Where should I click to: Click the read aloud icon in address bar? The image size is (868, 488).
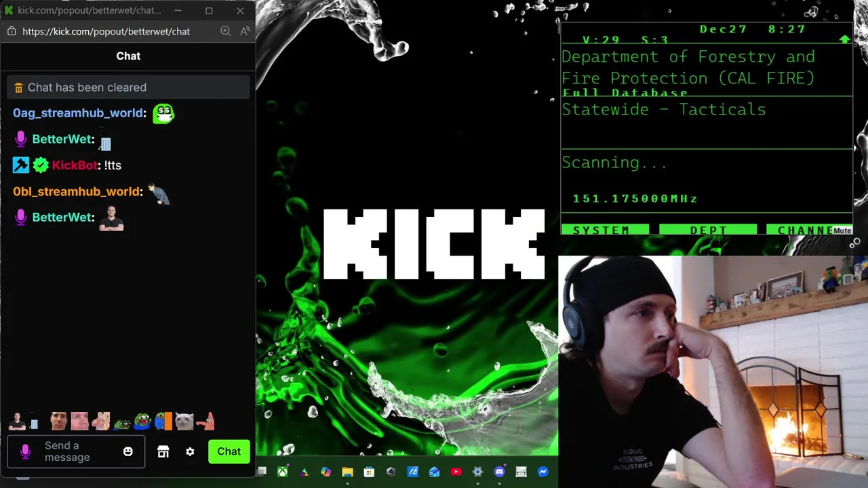point(245,31)
